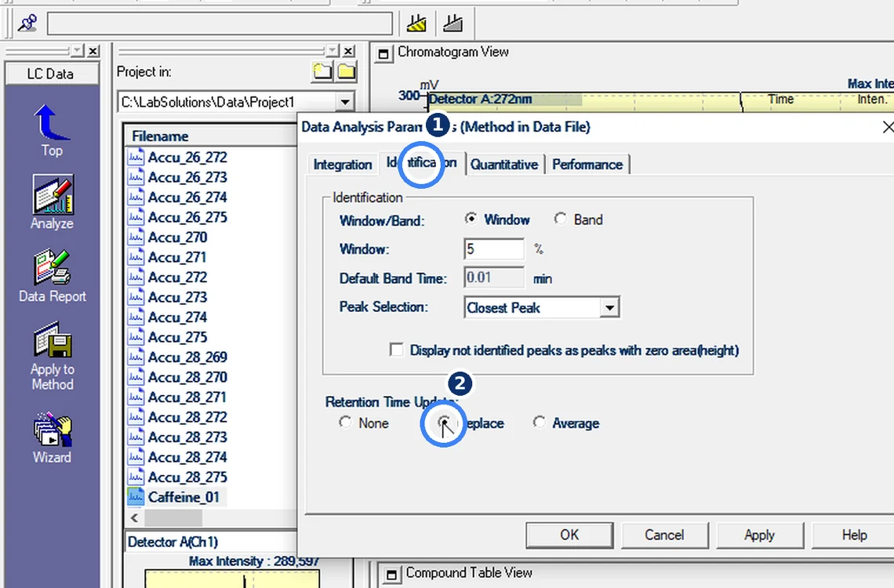
Task: Switch to the Quantitative tab
Action: tap(504, 165)
